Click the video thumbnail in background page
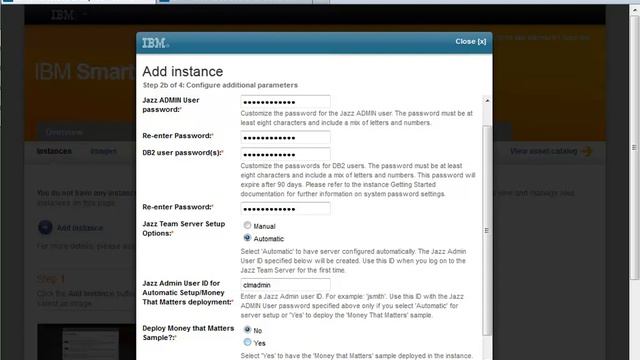 pyautogui.click(x=87, y=342)
